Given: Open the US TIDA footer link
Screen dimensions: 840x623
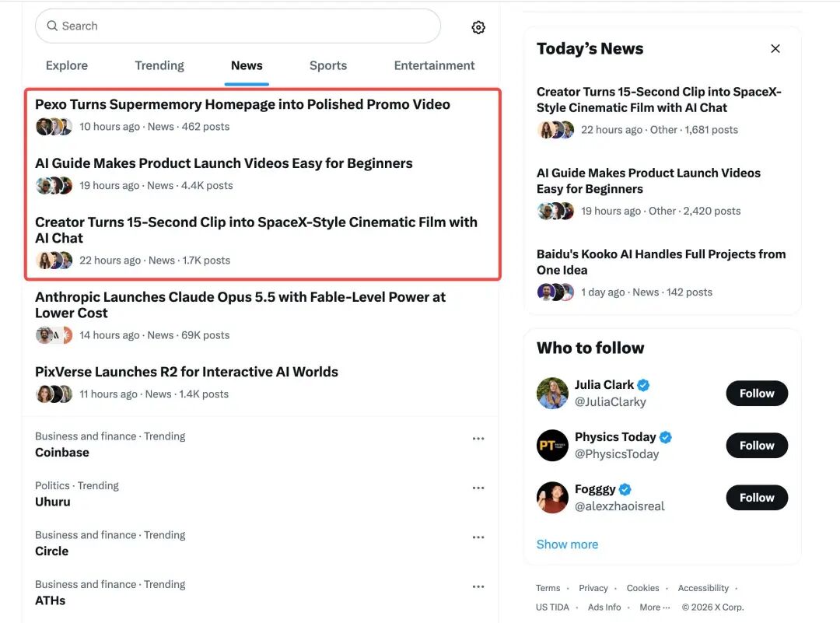Looking at the screenshot, I should point(552,607).
